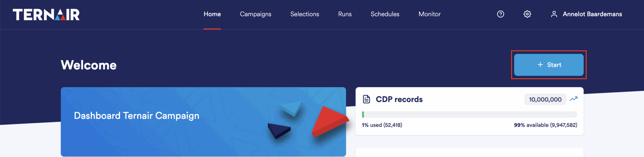Open the Runs tab

[x=345, y=14]
